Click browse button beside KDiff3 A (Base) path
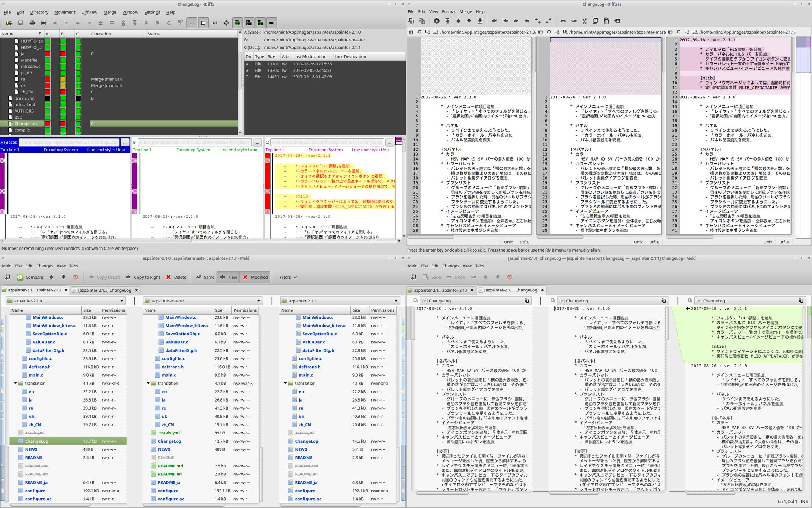Image resolution: width=812 pixels, height=508 pixels. (125, 143)
